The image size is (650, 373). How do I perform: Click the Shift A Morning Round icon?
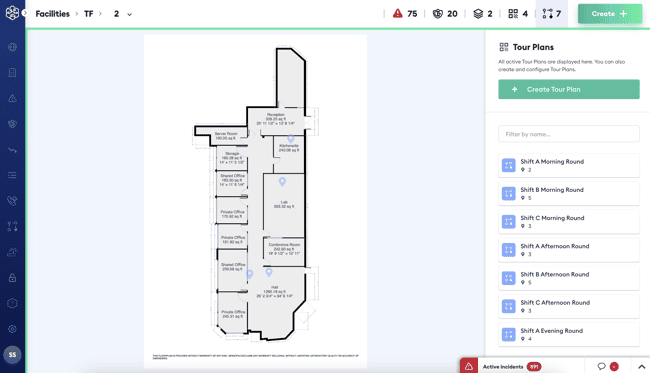(509, 165)
